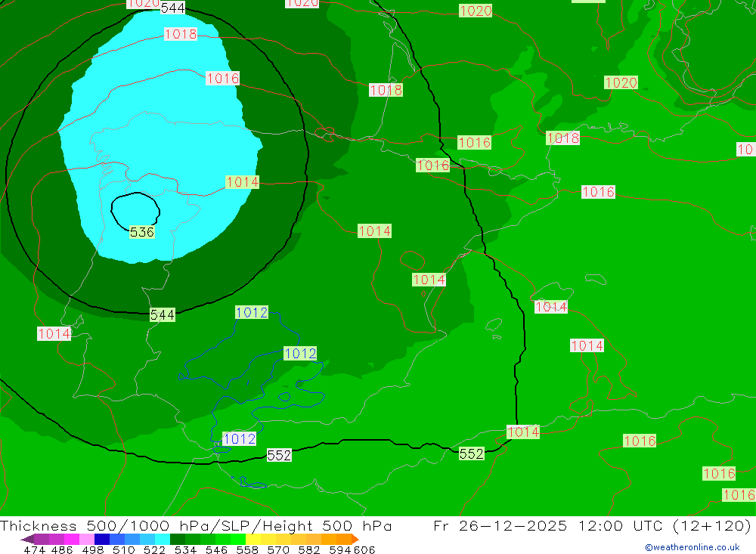
Task: Click the legend value 486
Action: tap(60, 549)
